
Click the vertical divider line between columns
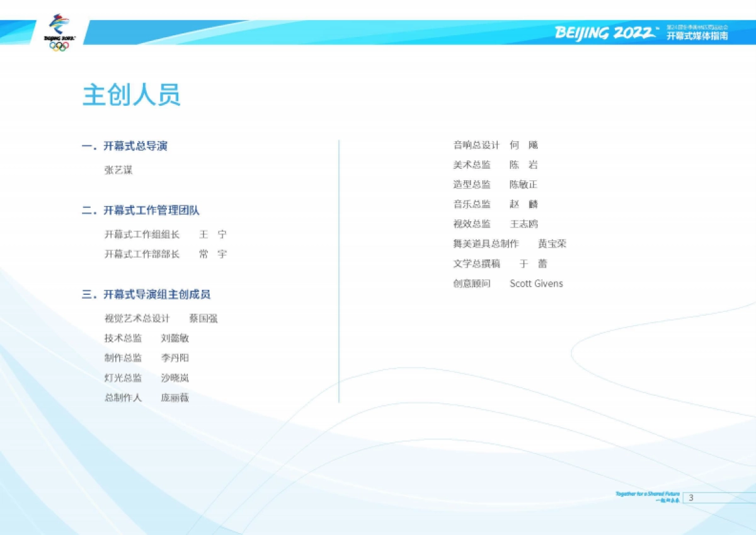[338, 271]
